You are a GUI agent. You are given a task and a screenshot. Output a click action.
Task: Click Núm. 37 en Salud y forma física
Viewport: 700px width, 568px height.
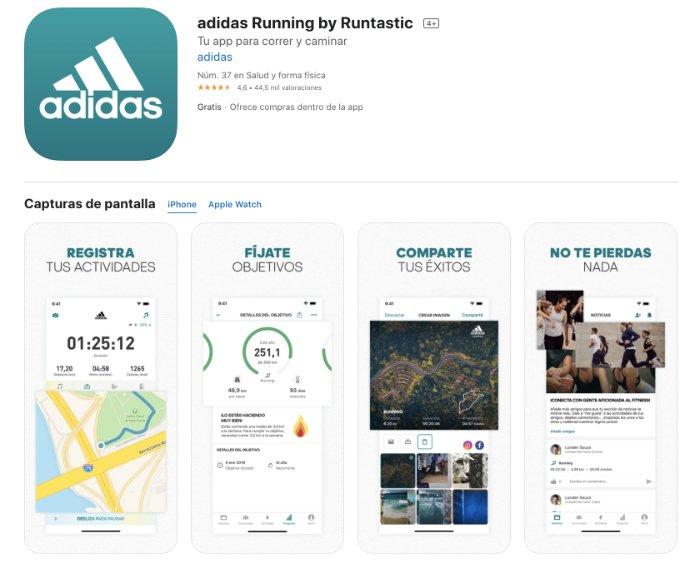coord(261,75)
